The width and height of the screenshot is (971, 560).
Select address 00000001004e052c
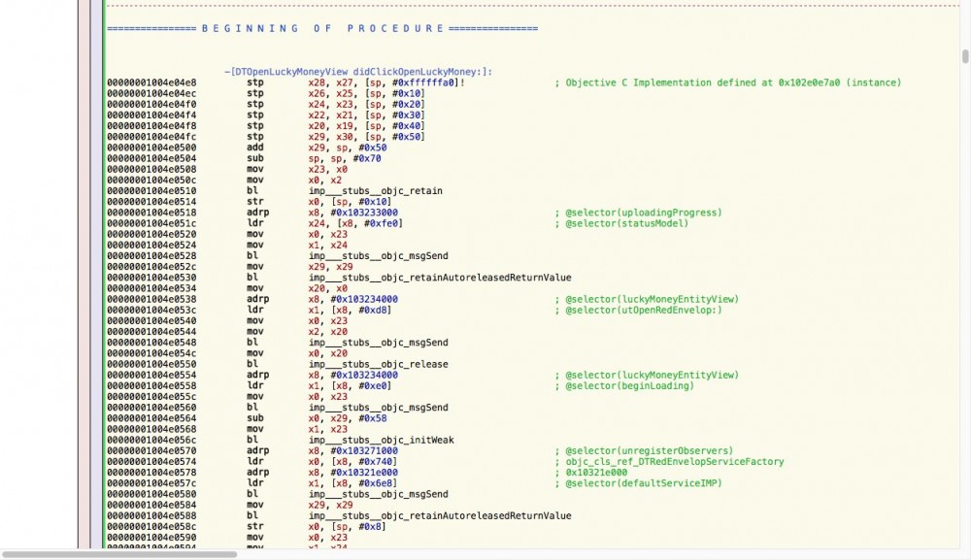click(x=151, y=267)
